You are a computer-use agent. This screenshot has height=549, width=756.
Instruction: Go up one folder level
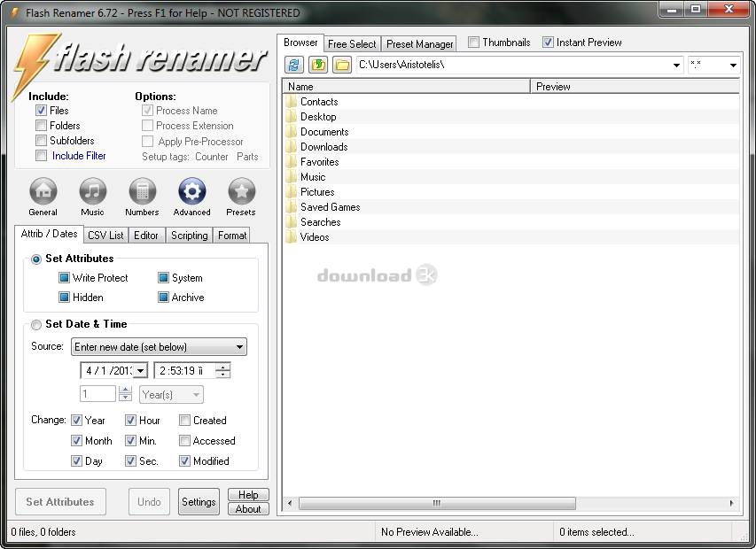(x=318, y=65)
